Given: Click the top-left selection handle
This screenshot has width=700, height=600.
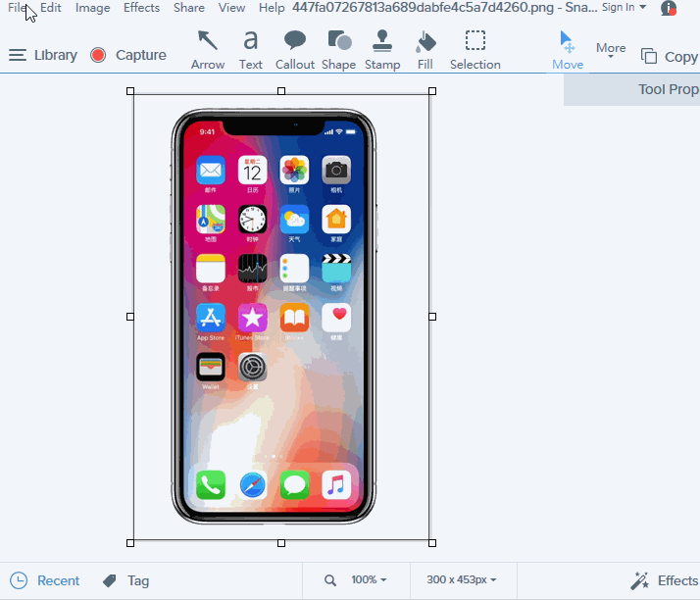Looking at the screenshot, I should 130,91.
